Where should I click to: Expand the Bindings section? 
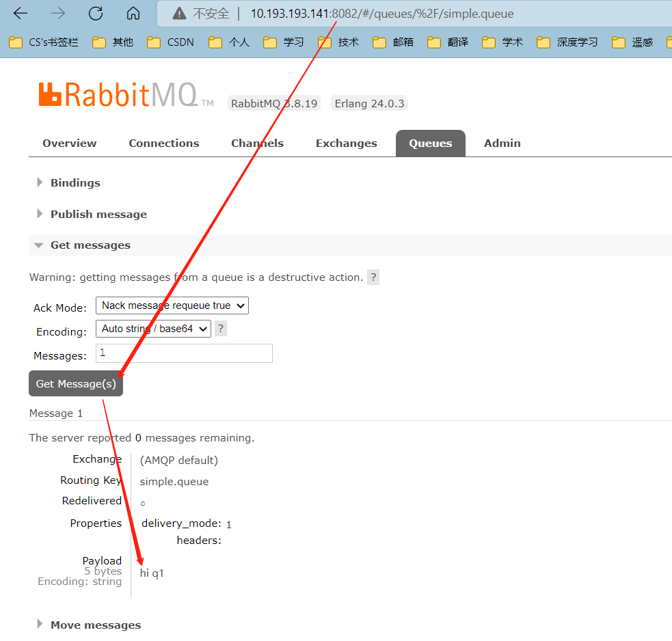coord(75,183)
